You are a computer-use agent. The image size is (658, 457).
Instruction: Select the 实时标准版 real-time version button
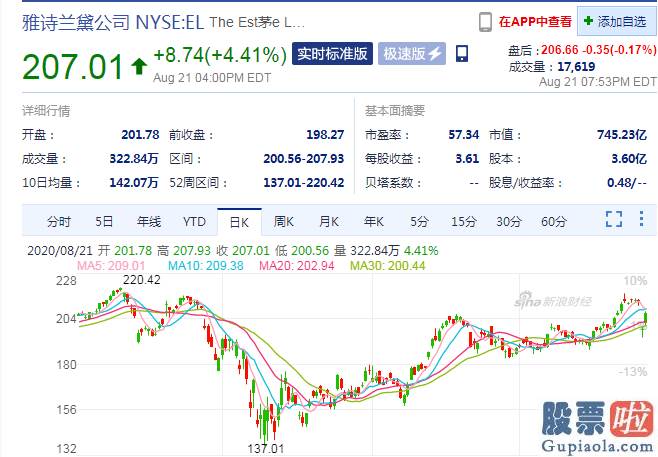332,54
